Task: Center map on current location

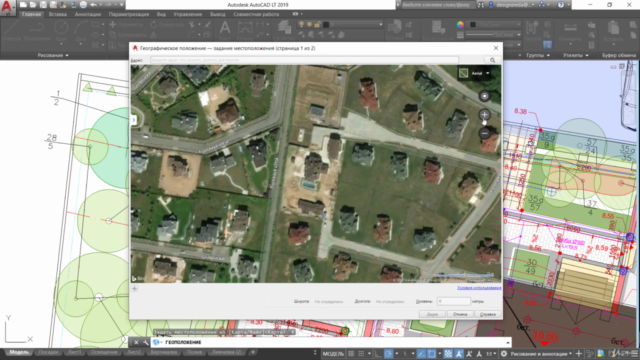Action: (484, 96)
